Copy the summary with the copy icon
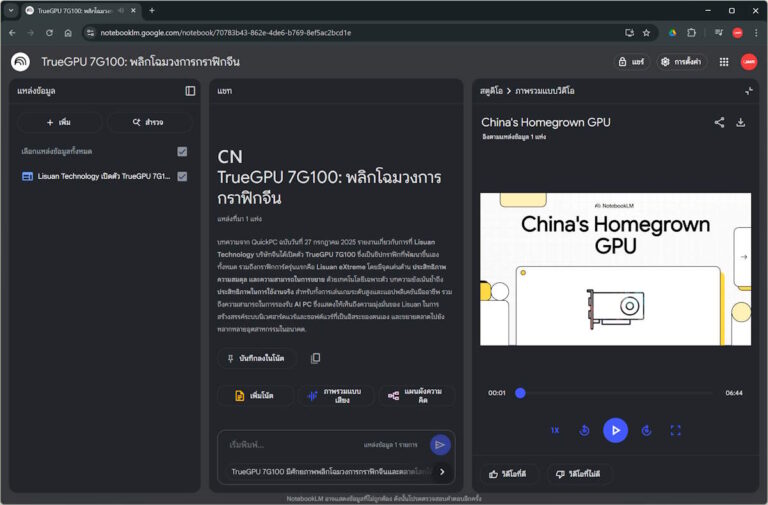 tap(315, 359)
